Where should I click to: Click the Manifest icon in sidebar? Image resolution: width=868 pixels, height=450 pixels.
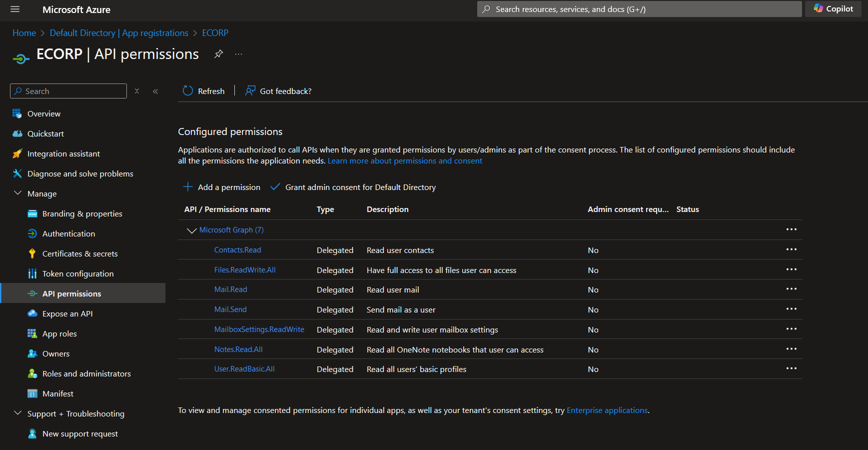[x=32, y=393]
